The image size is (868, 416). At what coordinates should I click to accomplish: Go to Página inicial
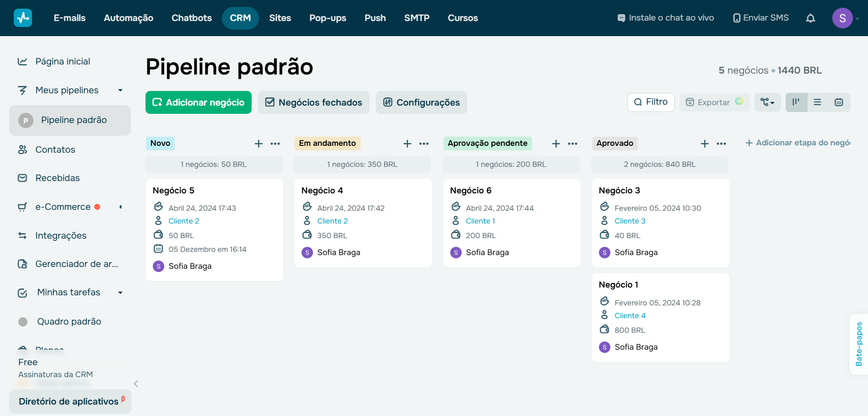(63, 61)
